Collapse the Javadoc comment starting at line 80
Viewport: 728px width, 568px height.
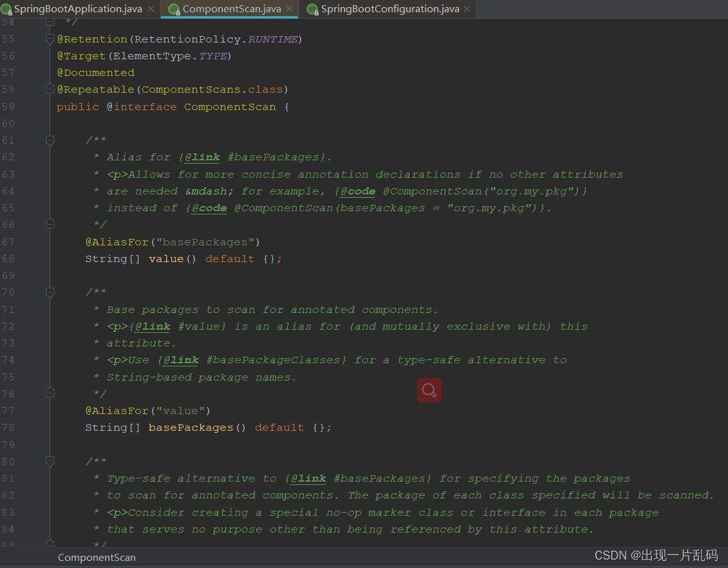50,461
